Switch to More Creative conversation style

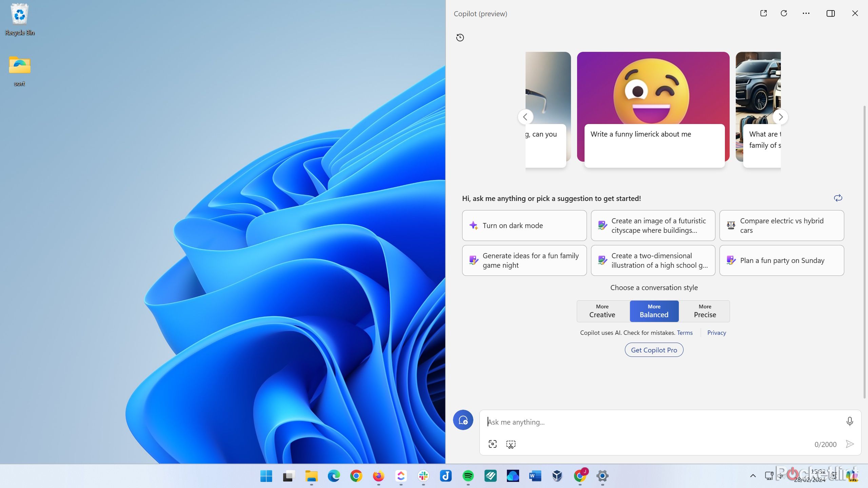[603, 311]
